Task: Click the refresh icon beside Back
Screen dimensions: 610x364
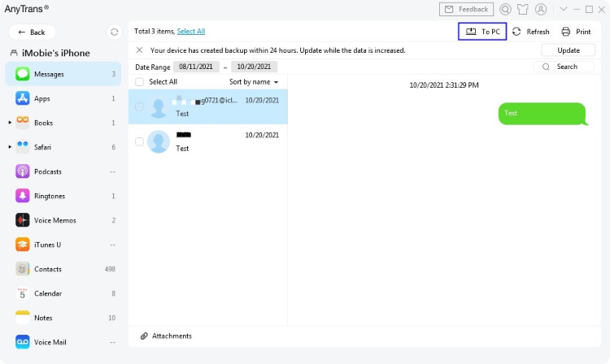Action: [x=114, y=32]
